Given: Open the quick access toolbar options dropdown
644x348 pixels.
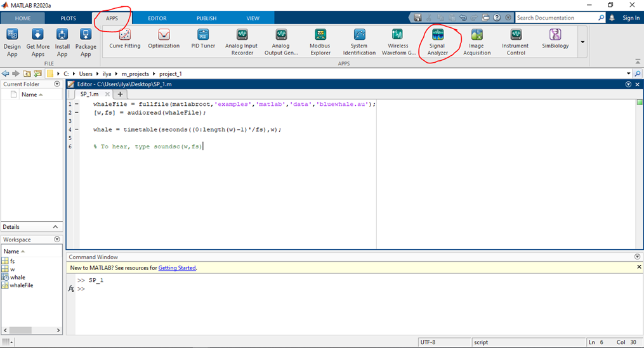Looking at the screenshot, I should click(x=508, y=18).
